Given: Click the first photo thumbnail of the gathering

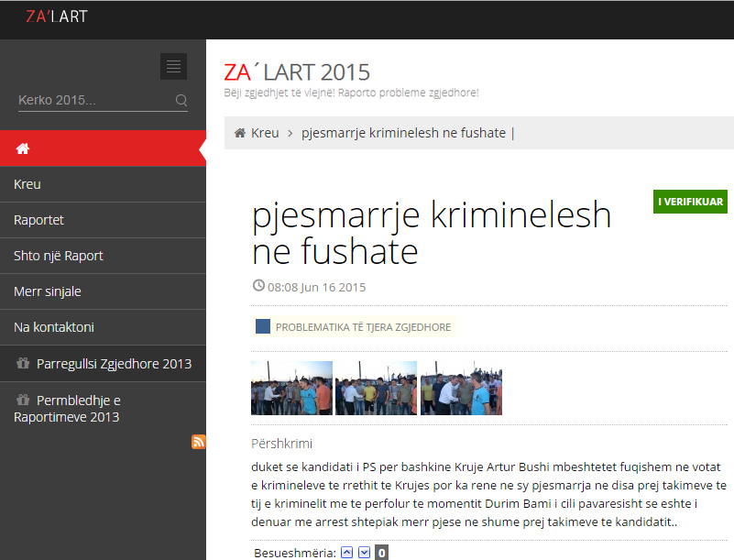Looking at the screenshot, I should (290, 387).
